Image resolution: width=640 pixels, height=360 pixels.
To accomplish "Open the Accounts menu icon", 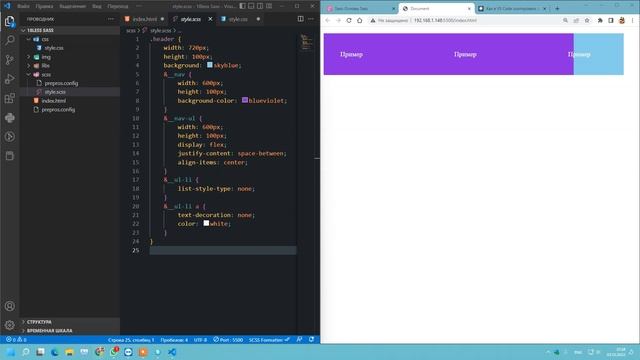I will point(9,306).
